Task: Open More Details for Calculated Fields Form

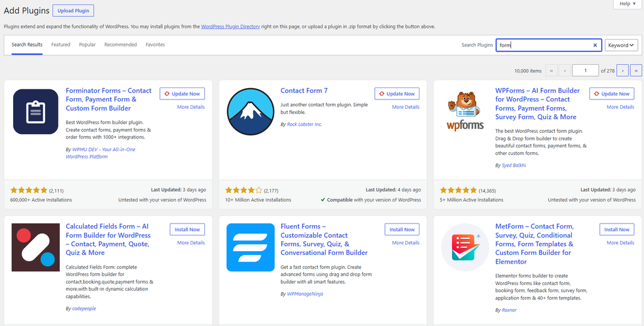Action: [191, 242]
